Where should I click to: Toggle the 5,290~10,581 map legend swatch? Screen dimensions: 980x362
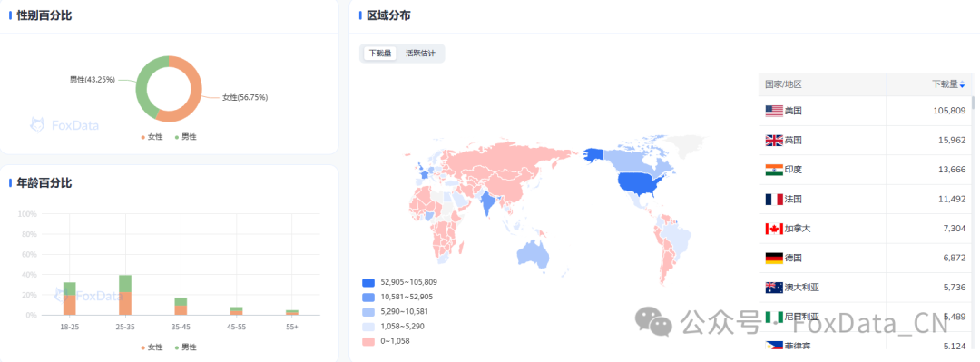368,311
